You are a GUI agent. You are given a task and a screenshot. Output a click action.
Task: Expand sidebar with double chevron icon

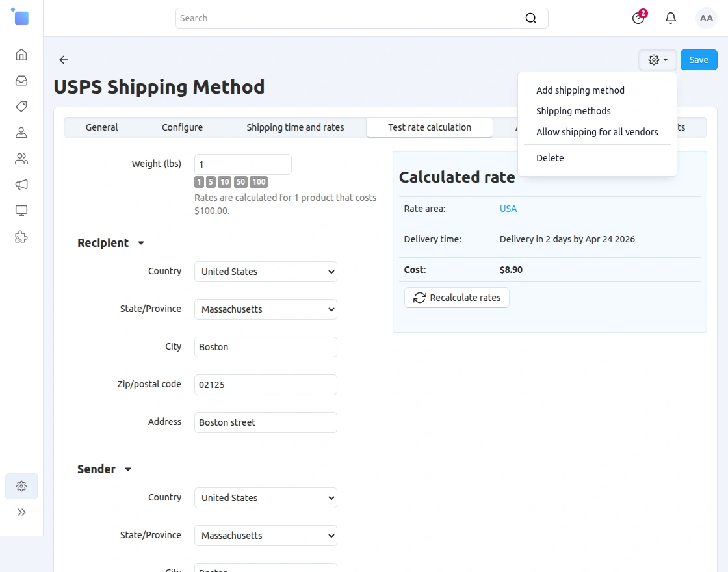[x=21, y=512]
